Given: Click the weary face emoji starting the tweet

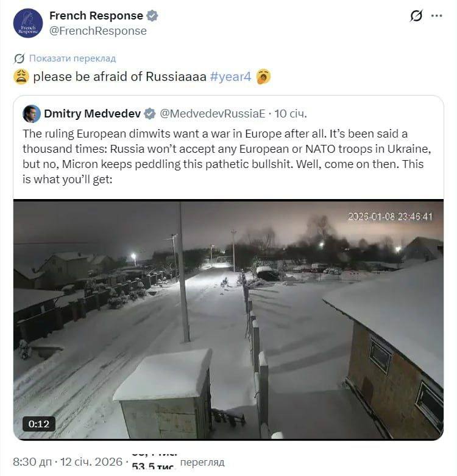Looking at the screenshot, I should pyautogui.click(x=21, y=77).
